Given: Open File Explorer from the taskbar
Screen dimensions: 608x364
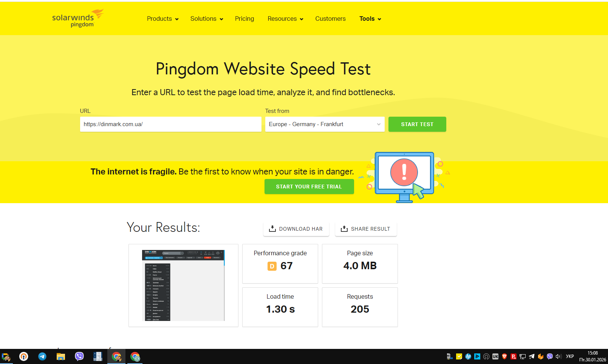Looking at the screenshot, I should coord(61,356).
